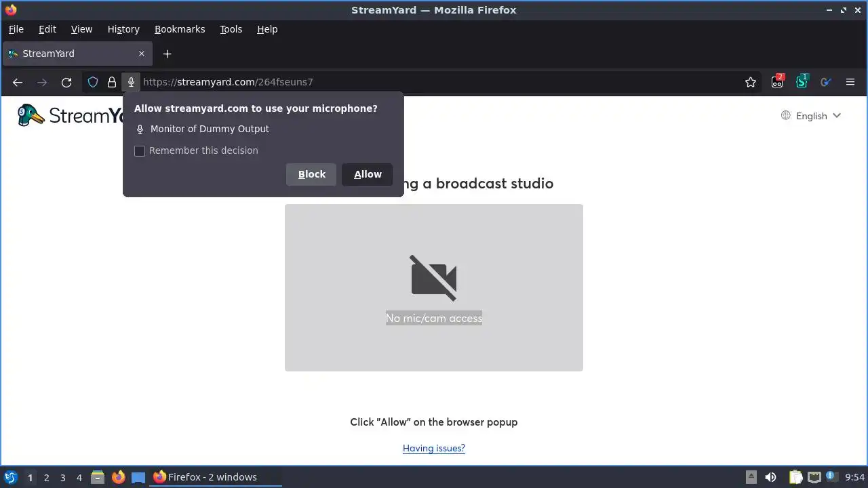Viewport: 868px width, 488px height.
Task: Click the taskbar clock showing 9:54
Action: pos(855,477)
